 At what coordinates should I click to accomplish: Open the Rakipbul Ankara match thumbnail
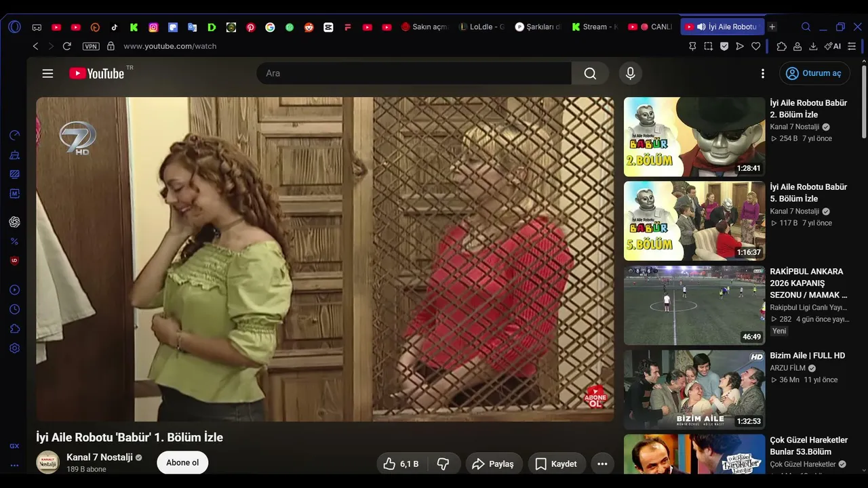point(694,305)
